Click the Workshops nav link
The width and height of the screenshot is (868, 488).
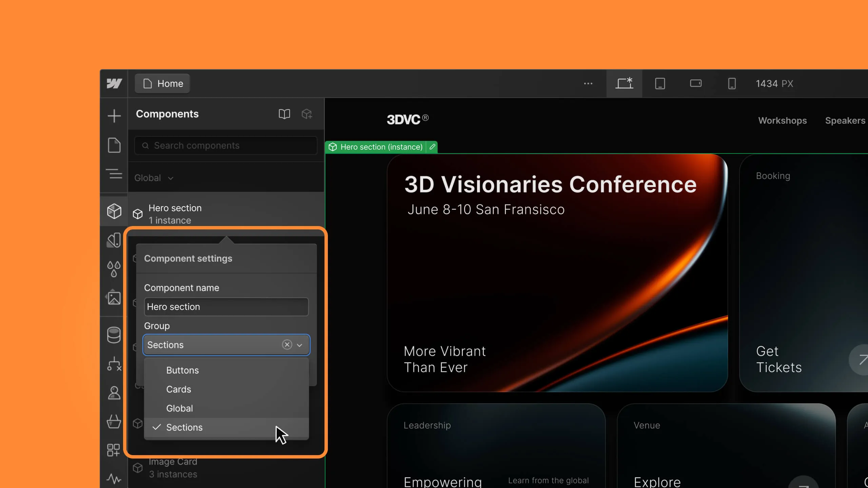tap(782, 121)
